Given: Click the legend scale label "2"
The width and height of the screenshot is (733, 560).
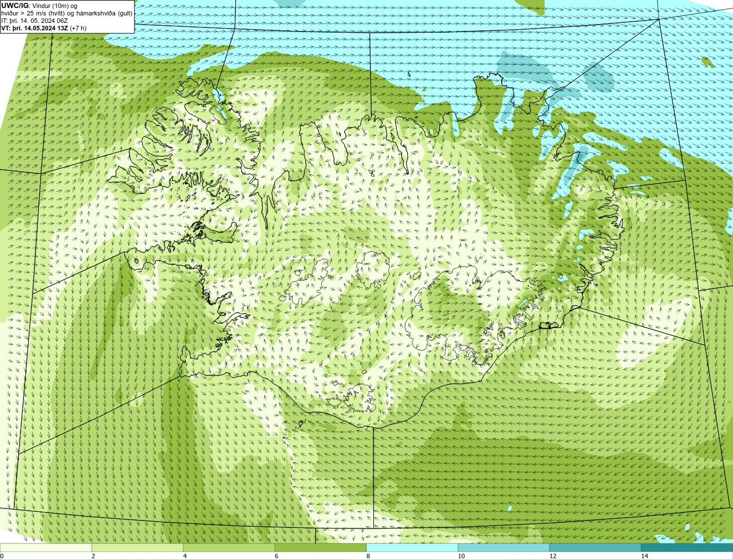Looking at the screenshot, I should pos(93,556).
